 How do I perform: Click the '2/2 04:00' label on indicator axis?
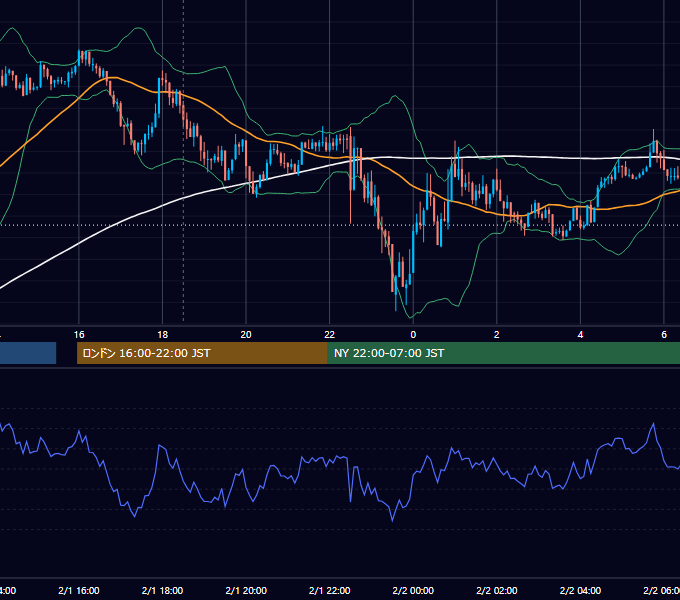[x=580, y=590]
